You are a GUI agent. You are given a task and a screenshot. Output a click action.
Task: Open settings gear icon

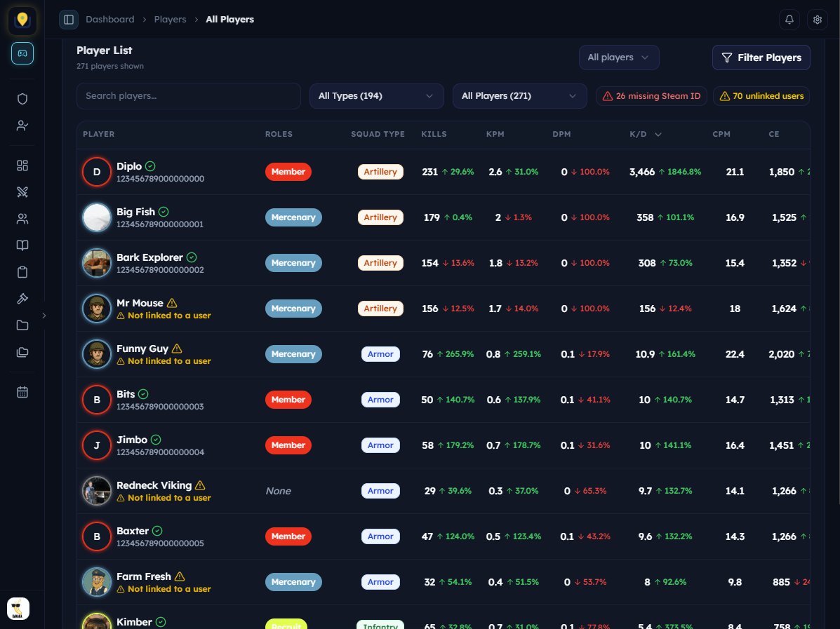(x=817, y=20)
